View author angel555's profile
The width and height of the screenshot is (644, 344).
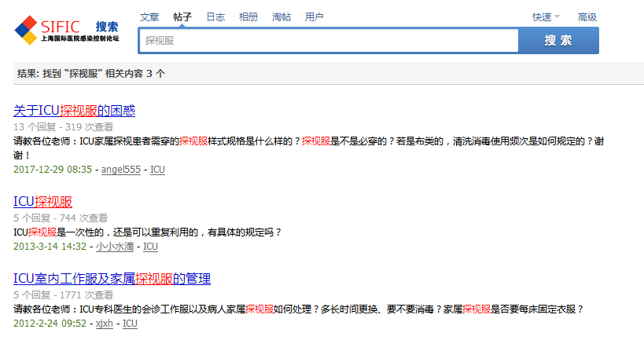(x=121, y=170)
